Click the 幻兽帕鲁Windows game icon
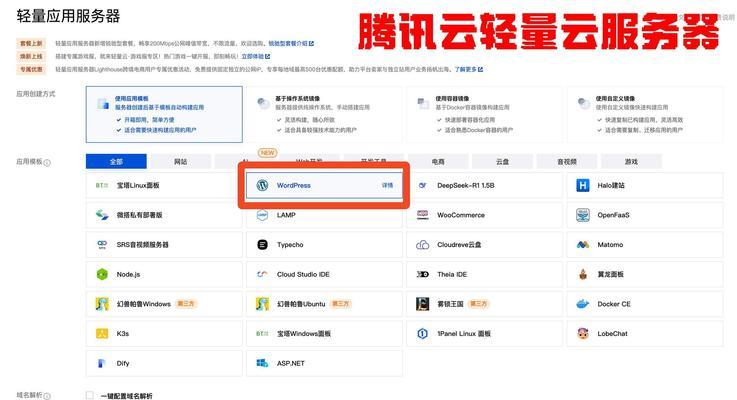This screenshot has height=400, width=737. point(102,304)
